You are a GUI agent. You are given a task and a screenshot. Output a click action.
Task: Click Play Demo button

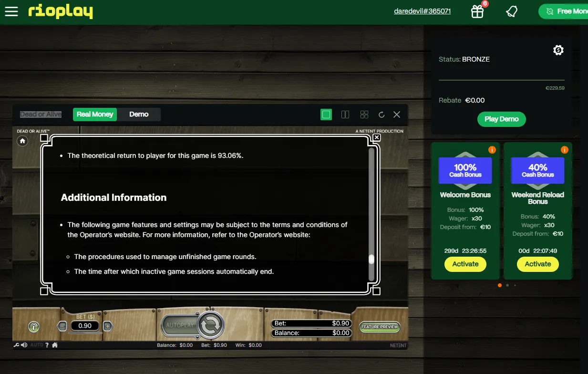click(502, 119)
